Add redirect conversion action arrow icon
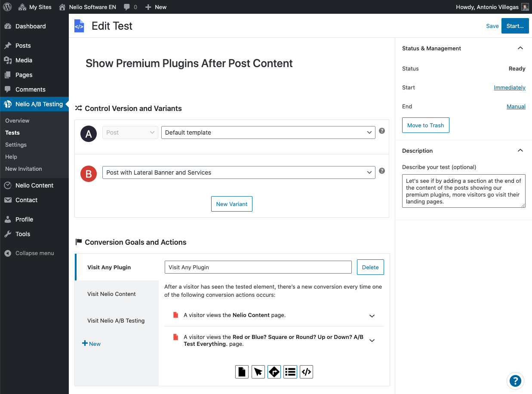532x394 pixels. pos(274,372)
